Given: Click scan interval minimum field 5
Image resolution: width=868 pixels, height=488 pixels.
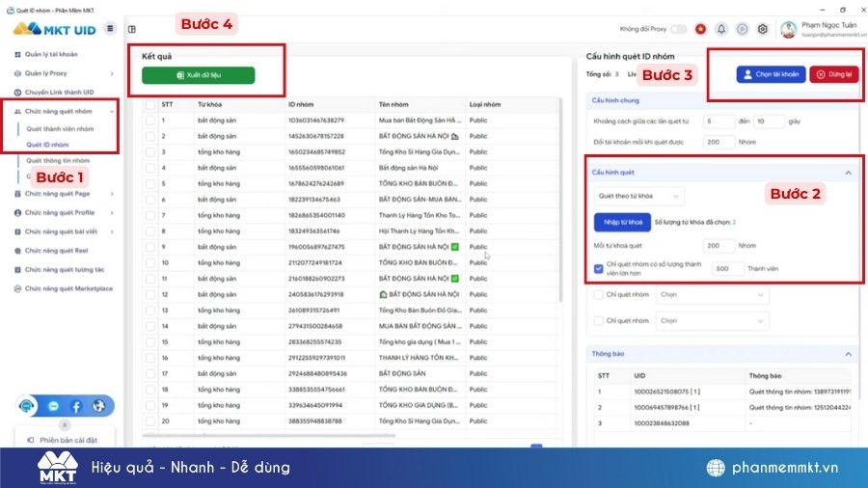Looking at the screenshot, I should click(x=719, y=122).
